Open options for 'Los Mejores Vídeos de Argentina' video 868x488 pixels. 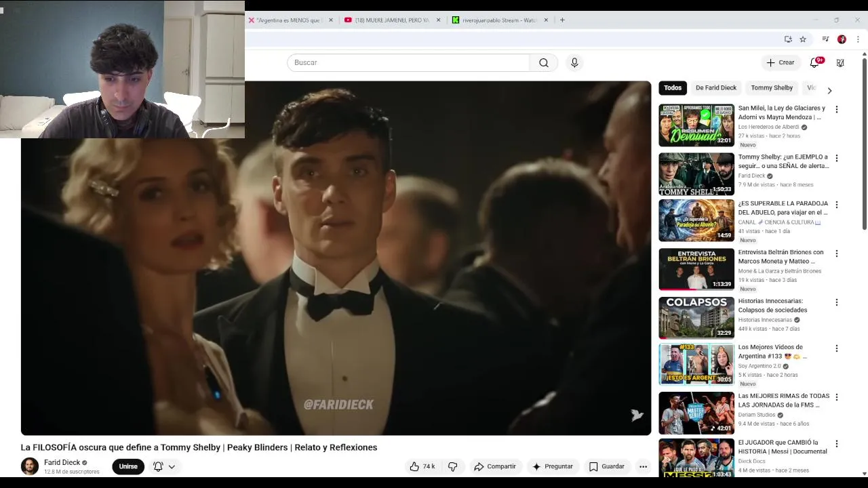pos(836,348)
